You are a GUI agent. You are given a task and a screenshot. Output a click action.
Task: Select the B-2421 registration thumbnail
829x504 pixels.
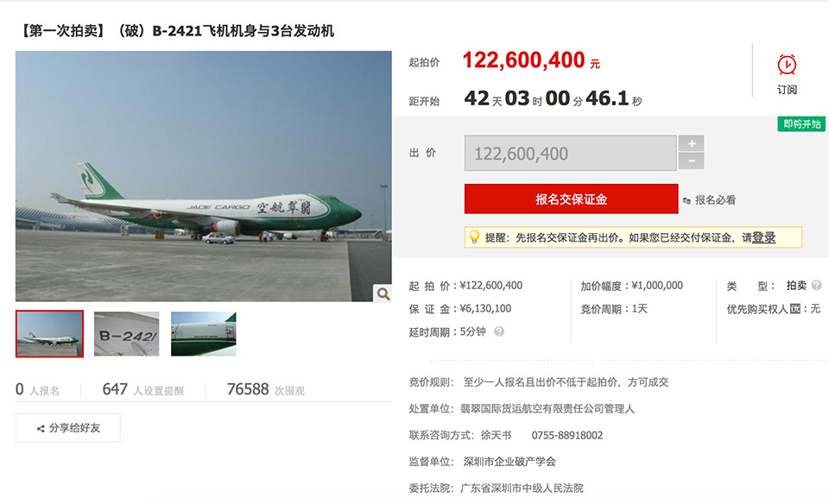126,334
